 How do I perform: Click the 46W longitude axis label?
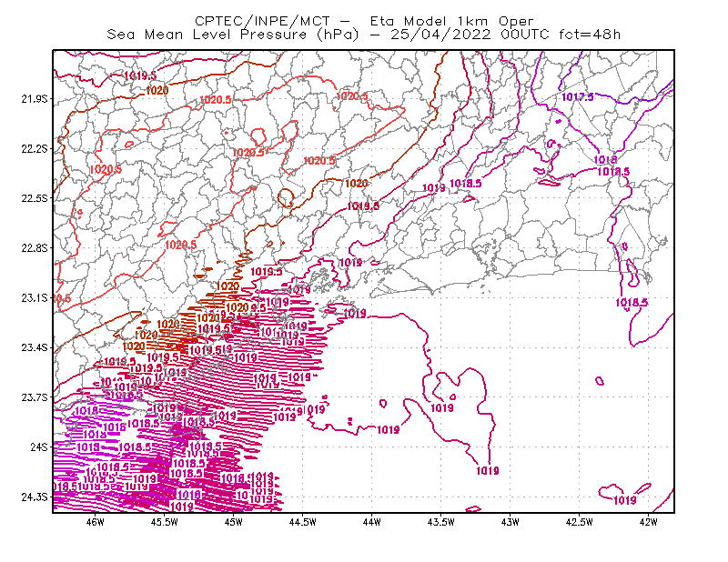(96, 522)
